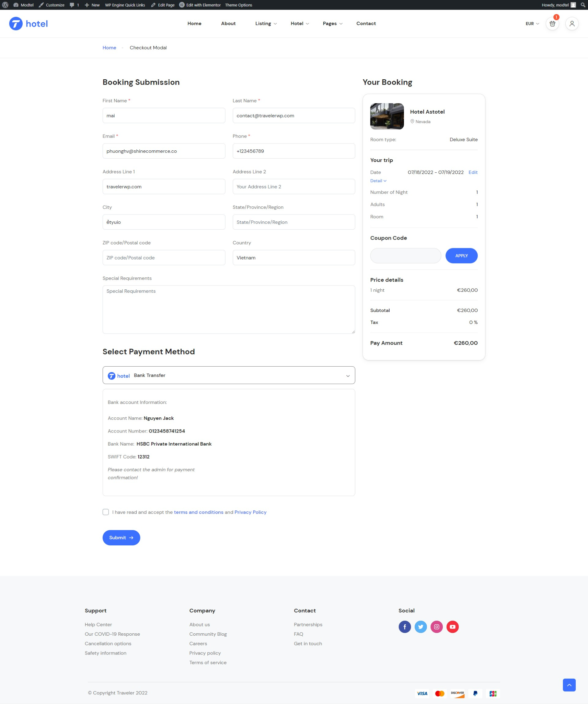Click the Howdy avatar in admin bar
This screenshot has height=704, width=588.
coord(573,5)
